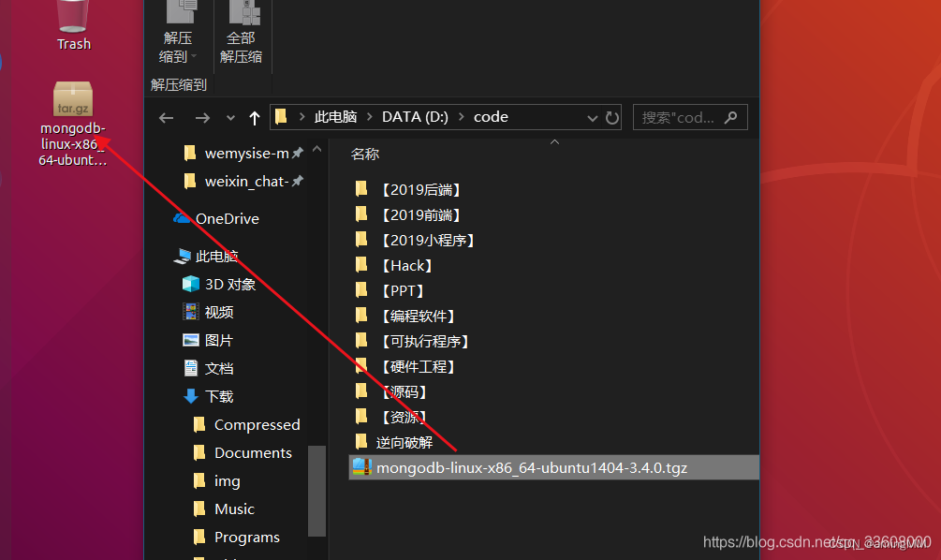Sort by the 名称 column header
Screen dimensions: 941x560
point(365,155)
